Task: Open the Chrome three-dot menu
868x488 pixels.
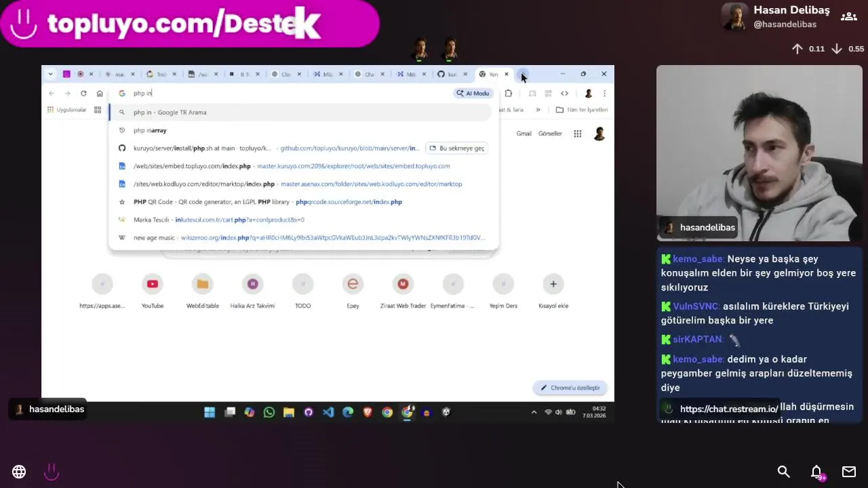Action: pyautogui.click(x=604, y=94)
